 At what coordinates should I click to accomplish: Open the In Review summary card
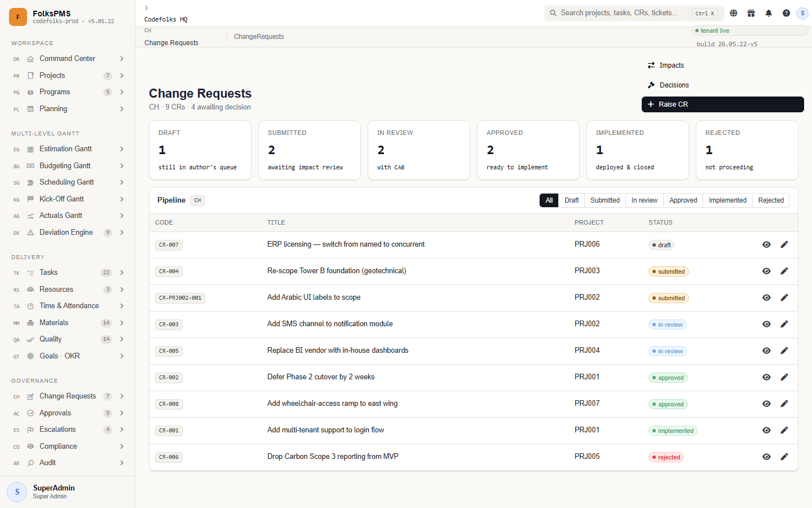pos(419,150)
